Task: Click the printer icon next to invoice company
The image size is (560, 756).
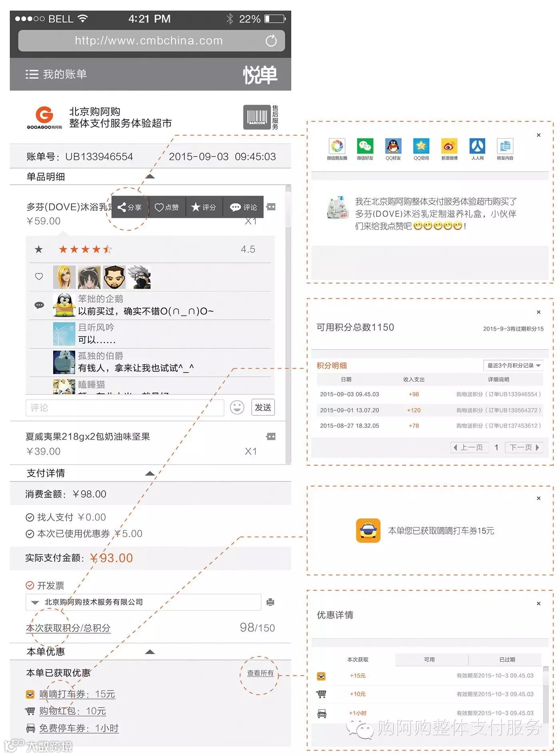Action: tap(270, 602)
